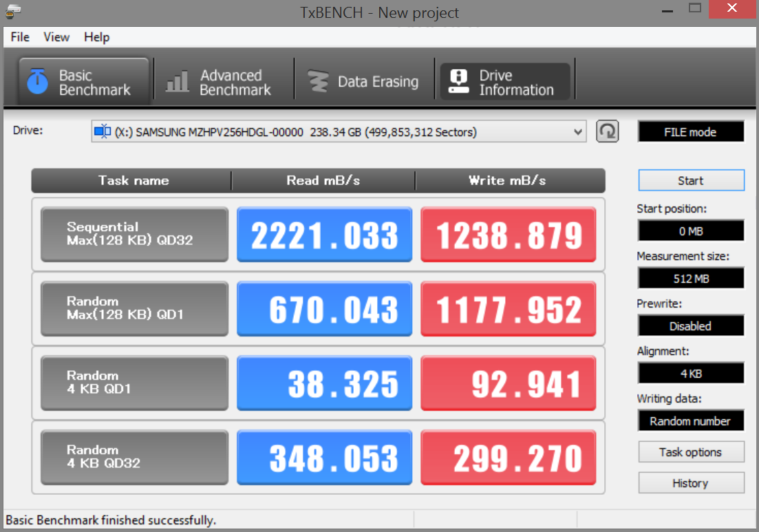Viewport: 759px width, 532px height.
Task: Change the Prewrite Disabled setting
Action: coord(691,326)
